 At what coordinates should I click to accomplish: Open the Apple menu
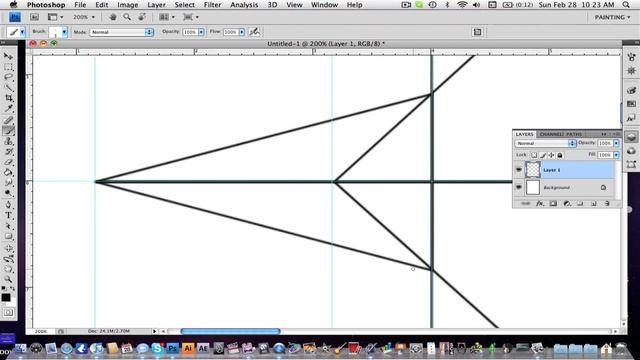coord(13,5)
